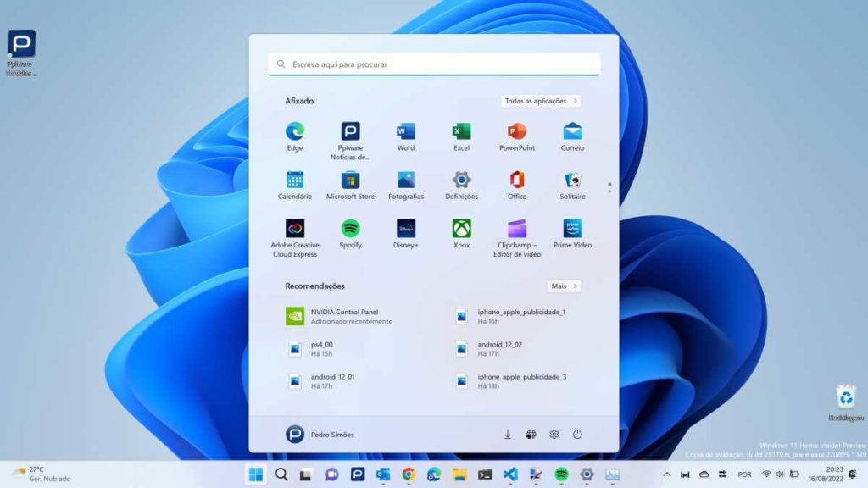Open File Explorer from the taskbar
Screen dimensions: 868x488
pos(459,474)
